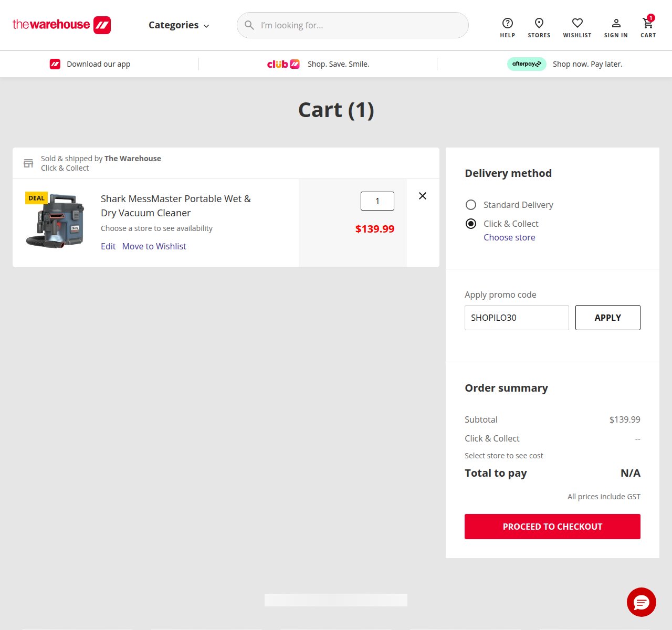Click the Afterpay badge
Image resolution: width=672 pixels, height=630 pixels.
click(x=527, y=64)
